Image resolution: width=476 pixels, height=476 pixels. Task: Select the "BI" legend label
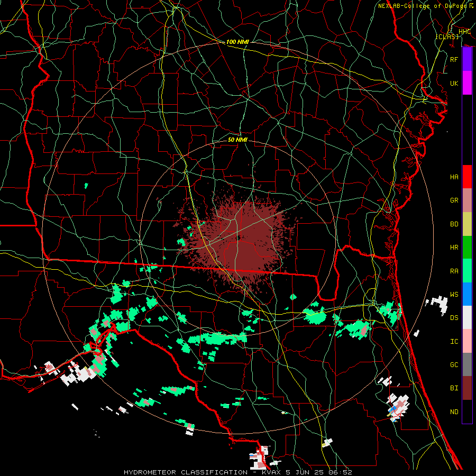point(454,388)
